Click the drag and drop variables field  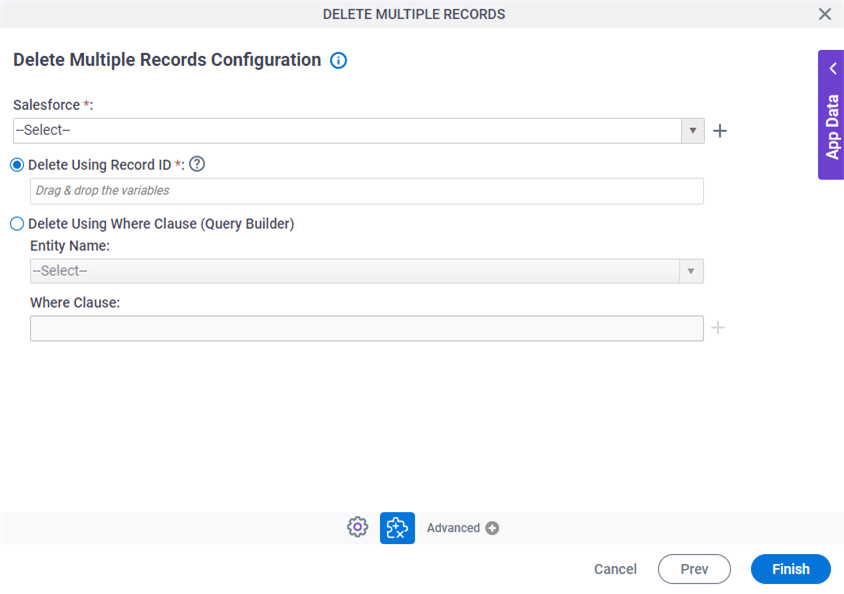pyautogui.click(x=366, y=191)
